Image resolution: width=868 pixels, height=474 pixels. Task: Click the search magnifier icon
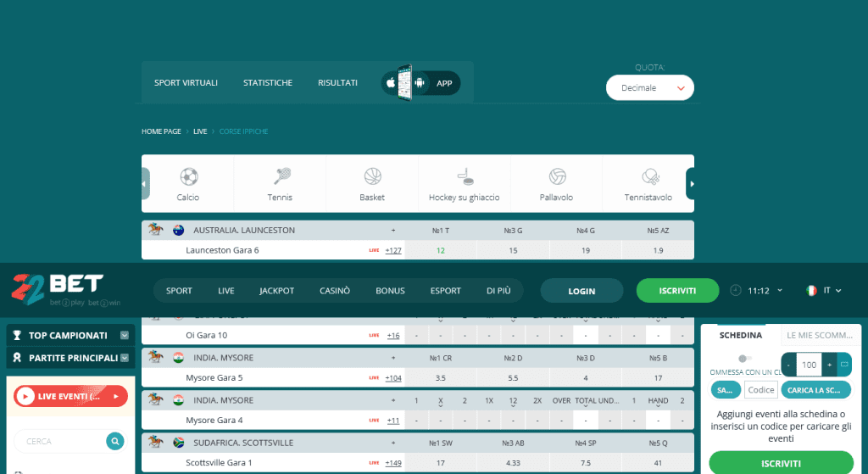coord(115,441)
